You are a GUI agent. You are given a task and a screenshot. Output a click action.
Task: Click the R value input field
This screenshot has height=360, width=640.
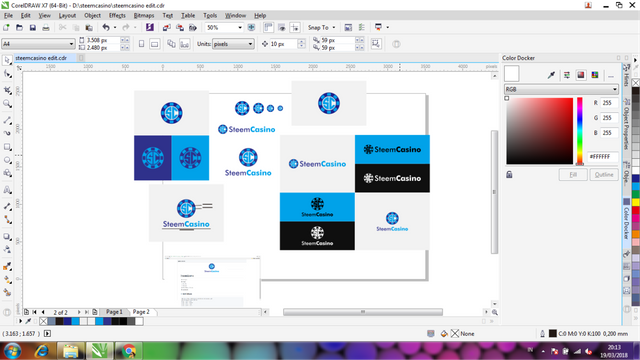click(609, 103)
